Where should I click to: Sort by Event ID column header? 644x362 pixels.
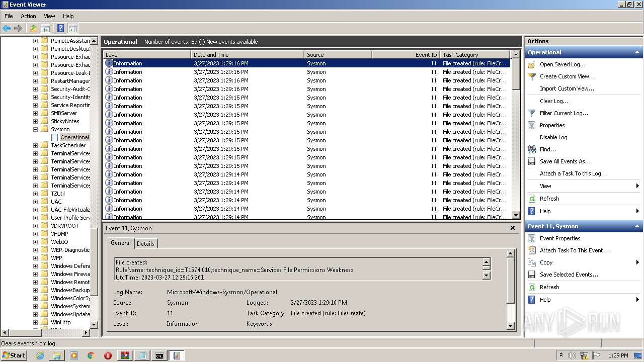click(406, 54)
